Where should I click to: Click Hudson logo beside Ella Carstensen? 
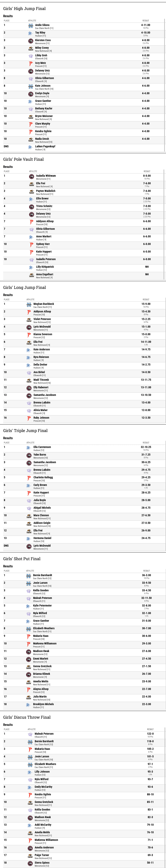pyautogui.click(x=29, y=448)
